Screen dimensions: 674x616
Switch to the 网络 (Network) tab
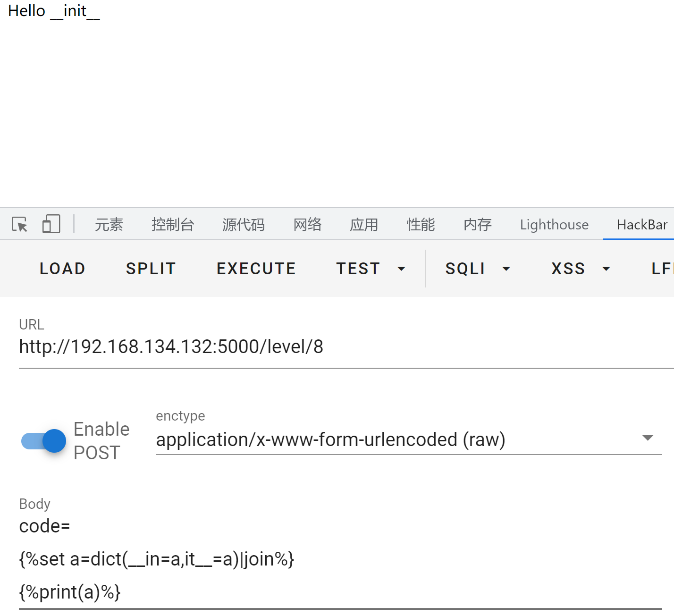pyautogui.click(x=307, y=225)
